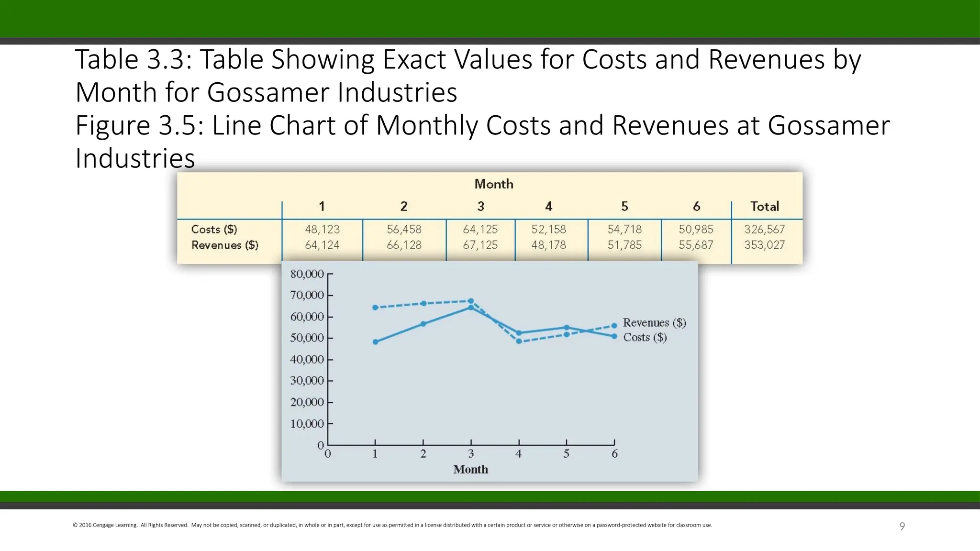Click the month 1 revenue data point on chart
This screenshot has width=980, height=551.
click(x=375, y=308)
